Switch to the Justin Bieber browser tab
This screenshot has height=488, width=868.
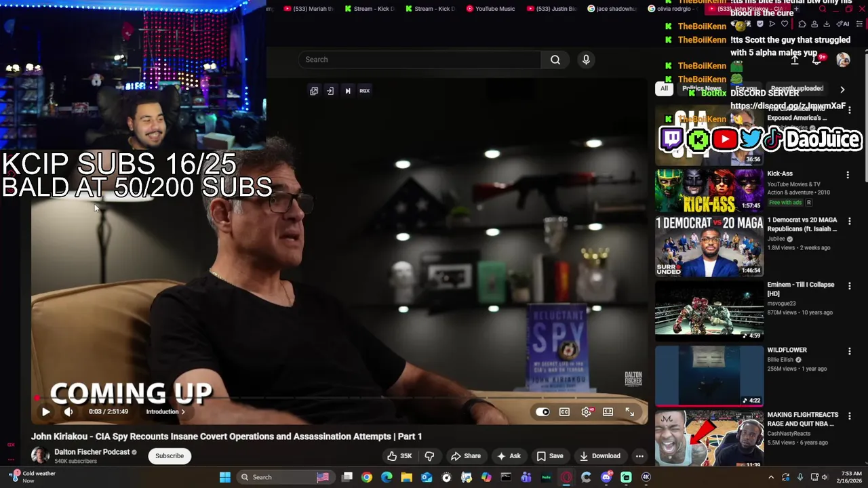pos(553,9)
